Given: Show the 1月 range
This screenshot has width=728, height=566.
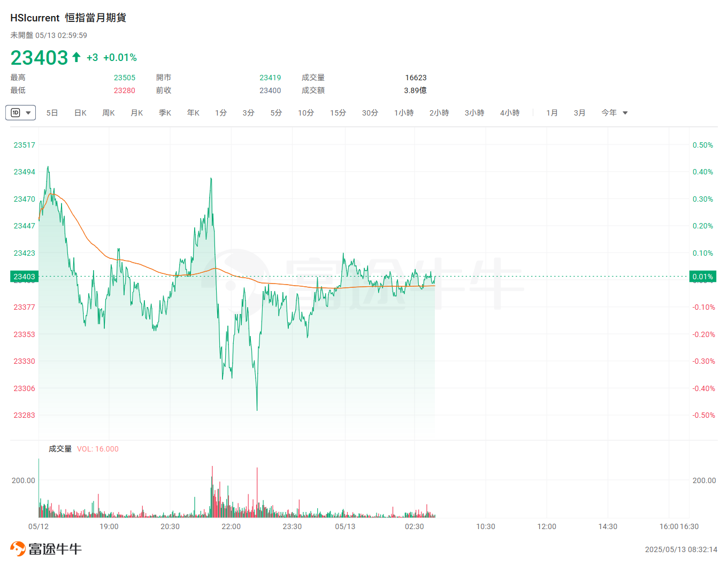Looking at the screenshot, I should click(552, 113).
